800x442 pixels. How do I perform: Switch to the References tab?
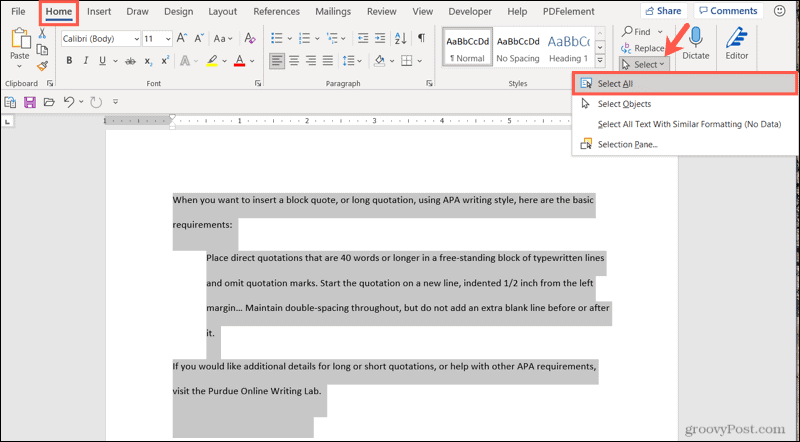coord(277,11)
